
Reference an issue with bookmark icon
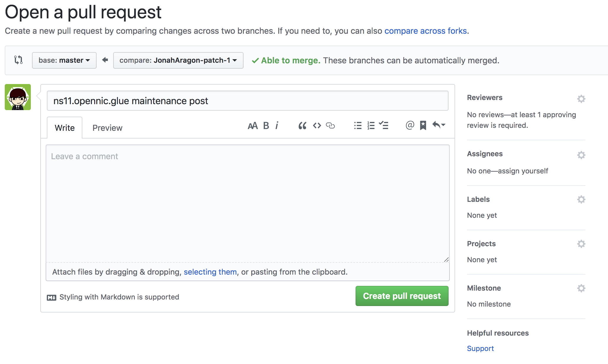pyautogui.click(x=423, y=125)
